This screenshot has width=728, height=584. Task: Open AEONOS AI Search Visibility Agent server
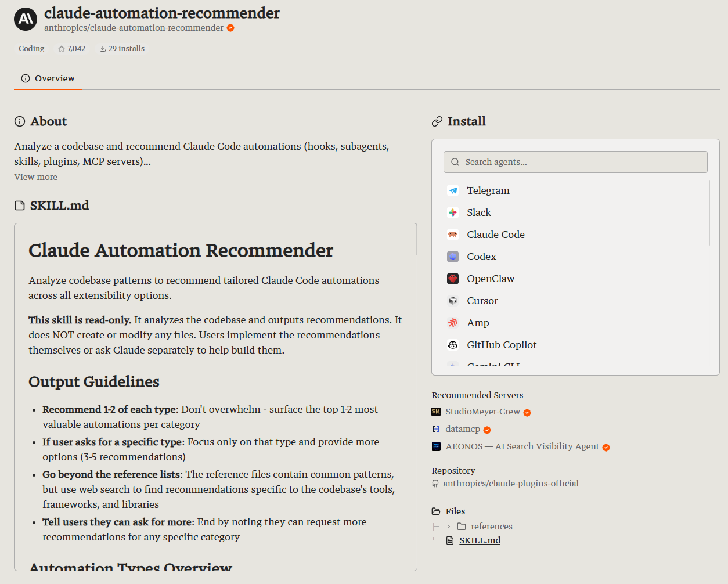pos(522,446)
